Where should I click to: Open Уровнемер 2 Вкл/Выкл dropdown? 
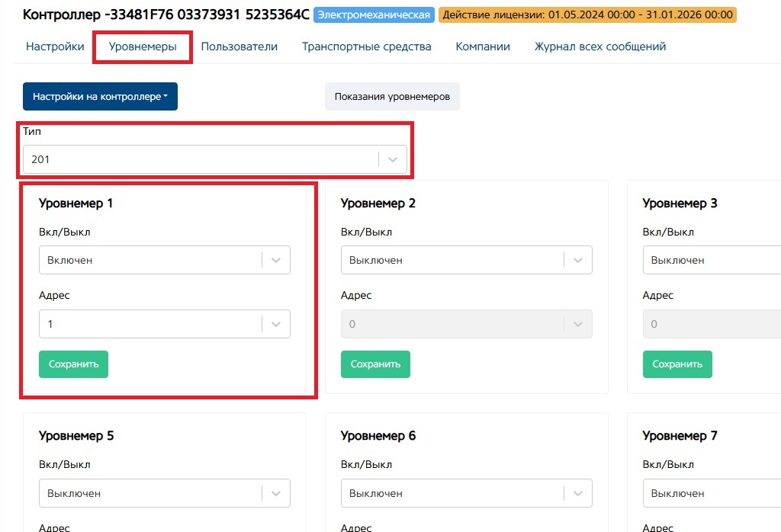(466, 260)
